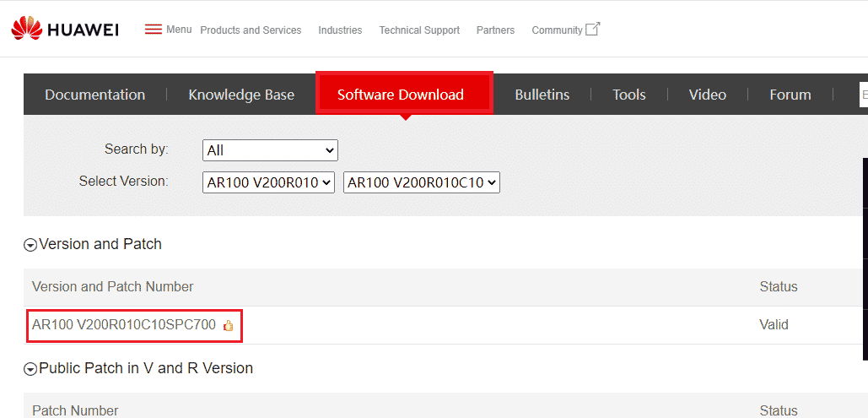Click the search input field beside the Forum tab
The height and width of the screenshot is (418, 868).
863,95
